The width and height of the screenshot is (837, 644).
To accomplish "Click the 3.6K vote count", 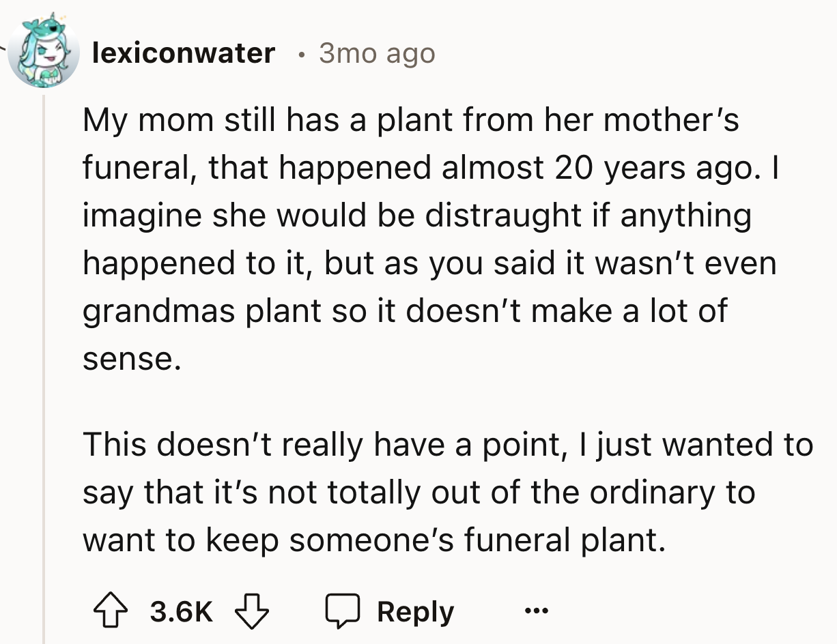I will (x=180, y=612).
